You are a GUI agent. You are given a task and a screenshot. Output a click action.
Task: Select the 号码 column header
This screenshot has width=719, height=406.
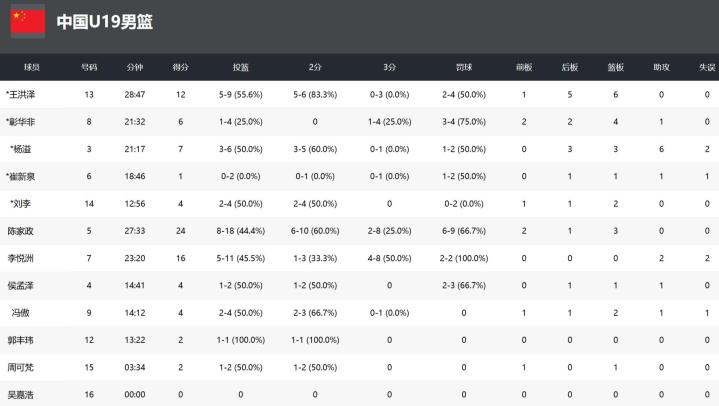pos(89,67)
